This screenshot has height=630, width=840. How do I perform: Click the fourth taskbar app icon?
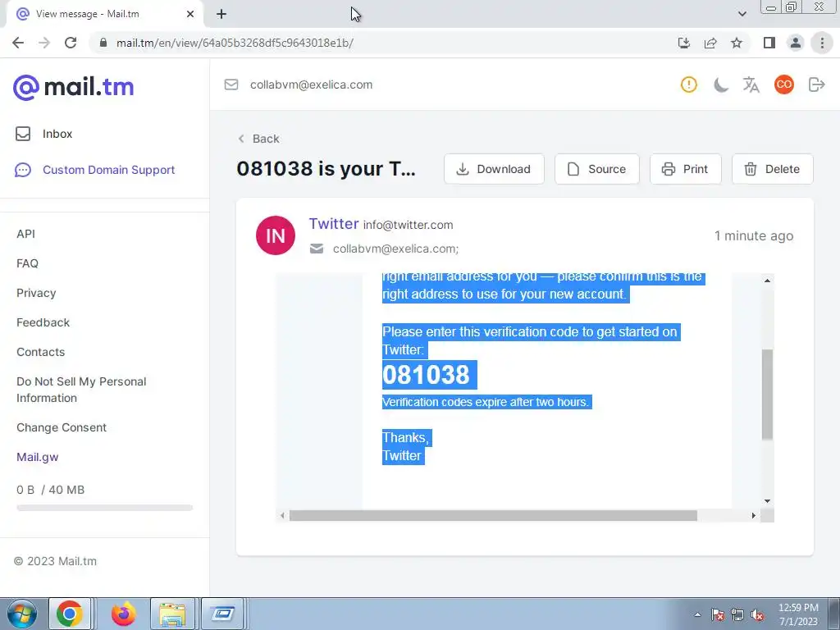click(222, 614)
